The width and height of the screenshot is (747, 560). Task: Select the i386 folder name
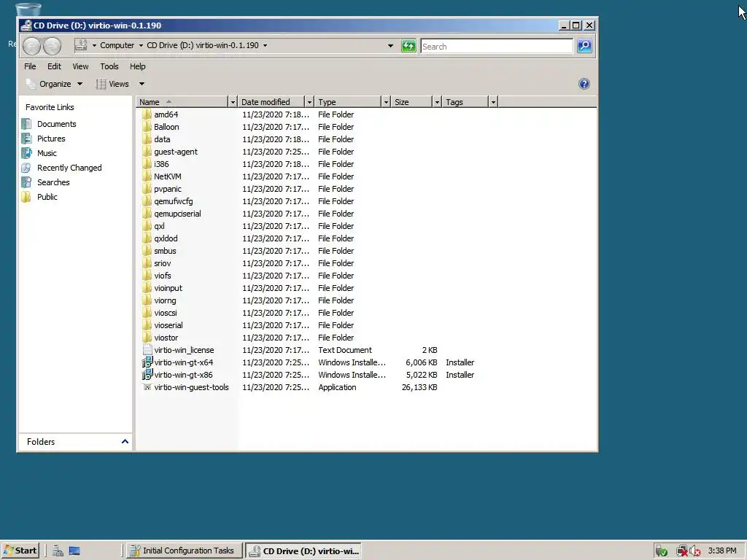(161, 164)
